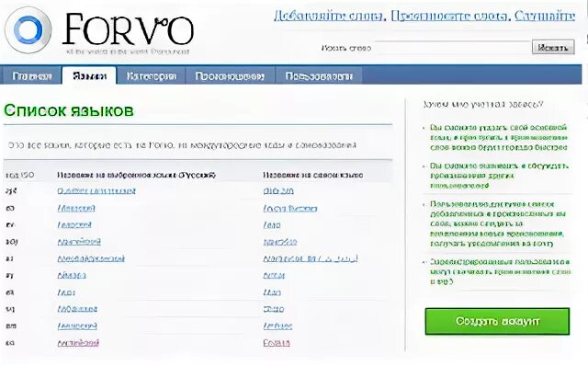Click the Искать слово search label
This screenshot has width=588, height=366.
[x=345, y=48]
